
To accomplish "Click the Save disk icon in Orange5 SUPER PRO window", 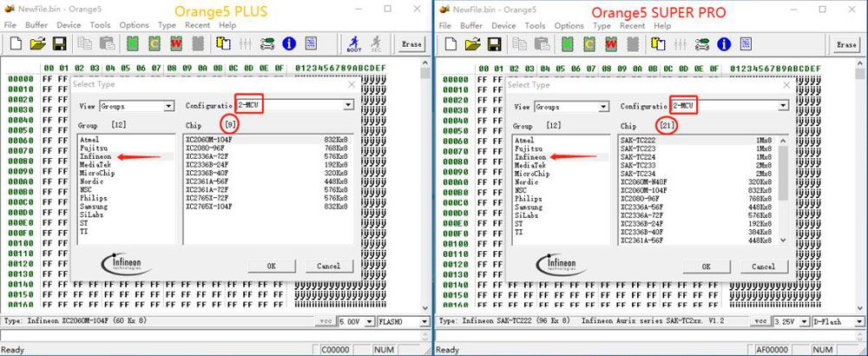I will pos(493,43).
